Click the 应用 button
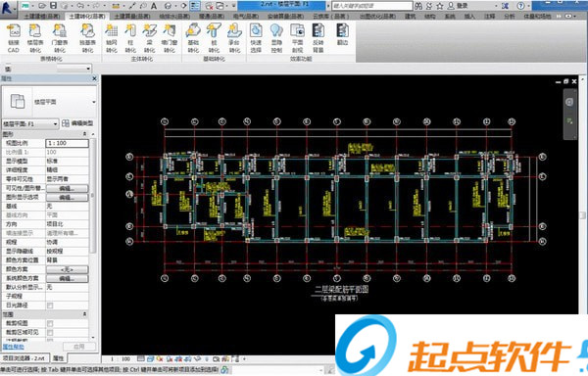This screenshot has width=588, height=376. (79, 347)
